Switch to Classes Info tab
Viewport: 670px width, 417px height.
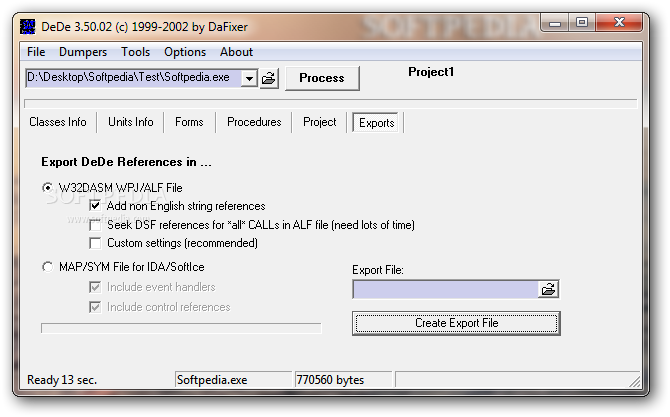tap(58, 122)
